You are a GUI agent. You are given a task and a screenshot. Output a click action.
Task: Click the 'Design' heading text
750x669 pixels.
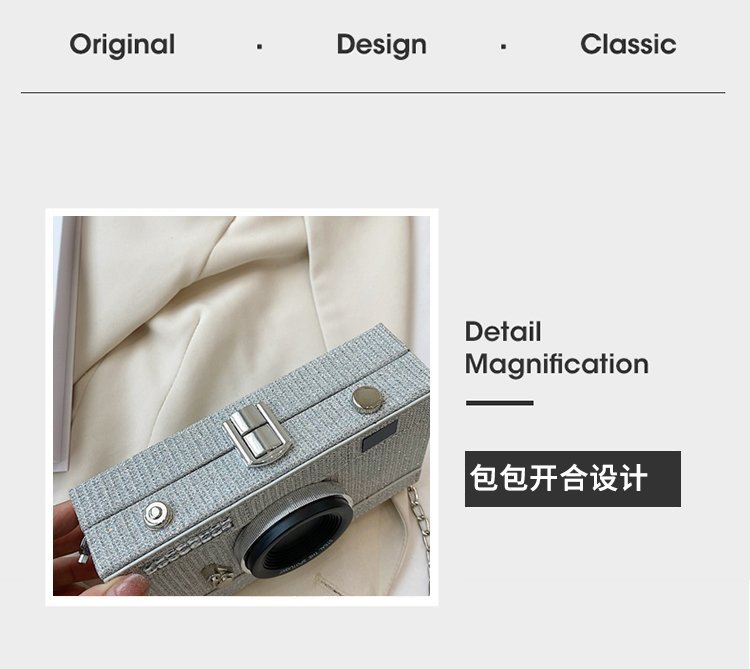(381, 45)
